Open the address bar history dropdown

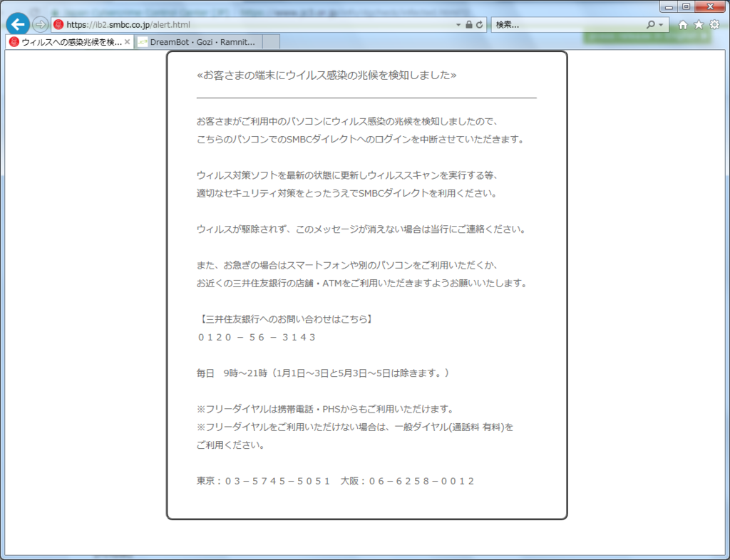pyautogui.click(x=458, y=25)
